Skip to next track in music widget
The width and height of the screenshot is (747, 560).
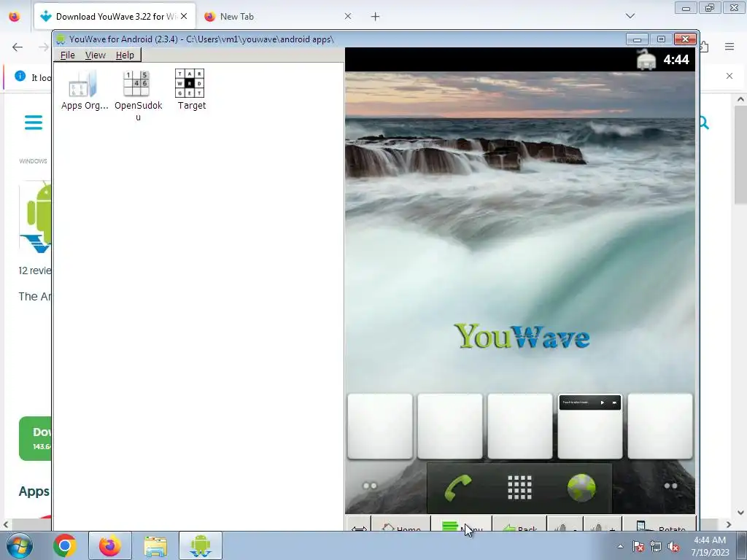coord(614,402)
